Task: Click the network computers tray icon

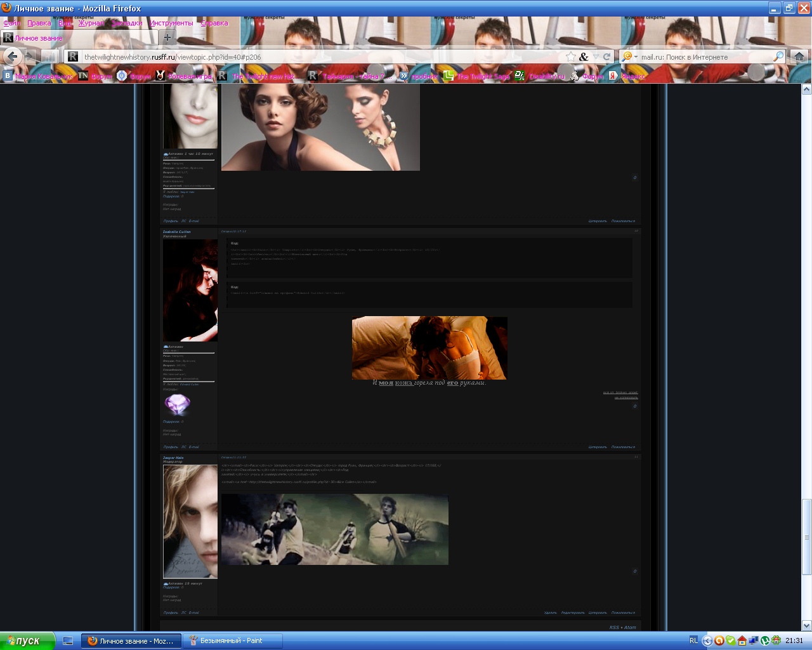Action: pyautogui.click(x=753, y=640)
